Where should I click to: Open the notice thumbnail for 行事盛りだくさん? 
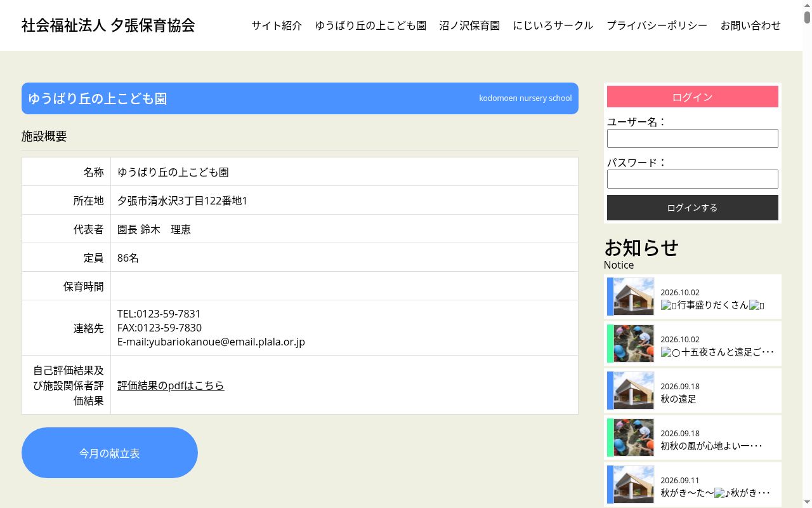tap(634, 297)
